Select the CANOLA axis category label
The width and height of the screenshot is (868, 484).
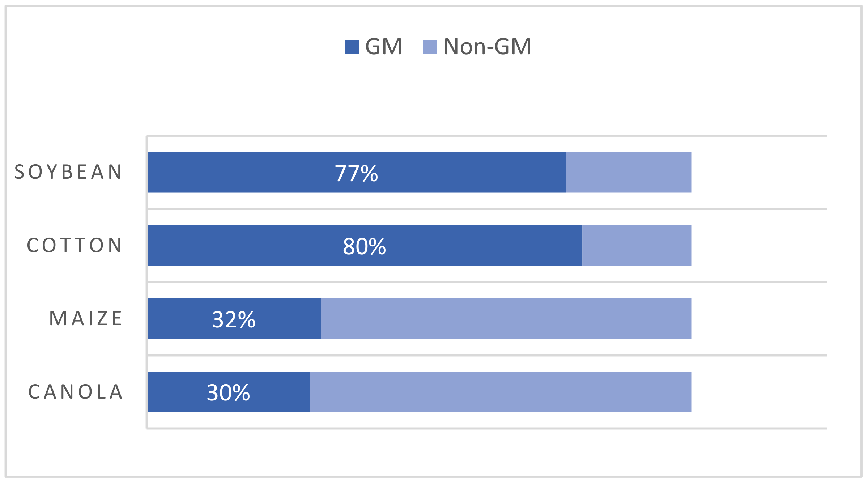(76, 392)
